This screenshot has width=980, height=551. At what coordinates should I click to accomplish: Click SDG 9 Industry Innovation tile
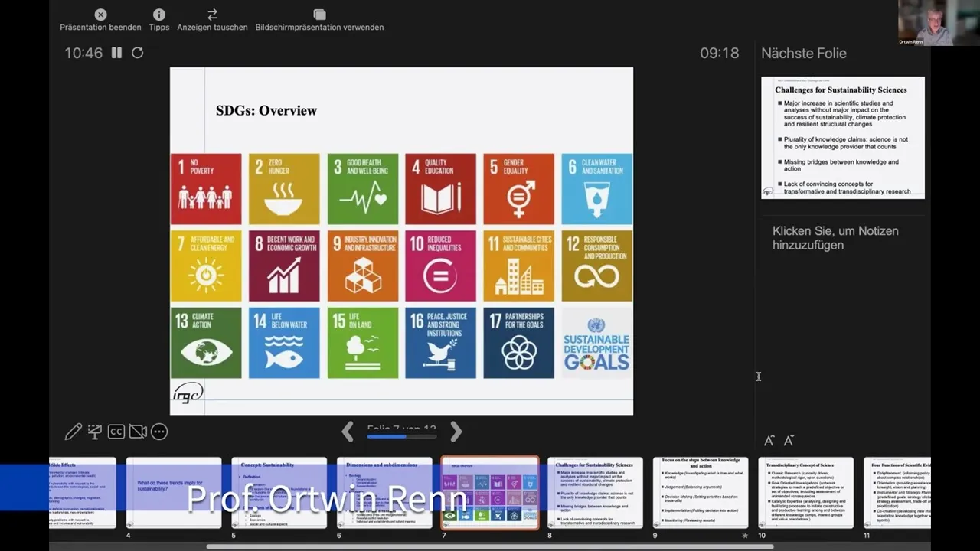[x=363, y=266]
